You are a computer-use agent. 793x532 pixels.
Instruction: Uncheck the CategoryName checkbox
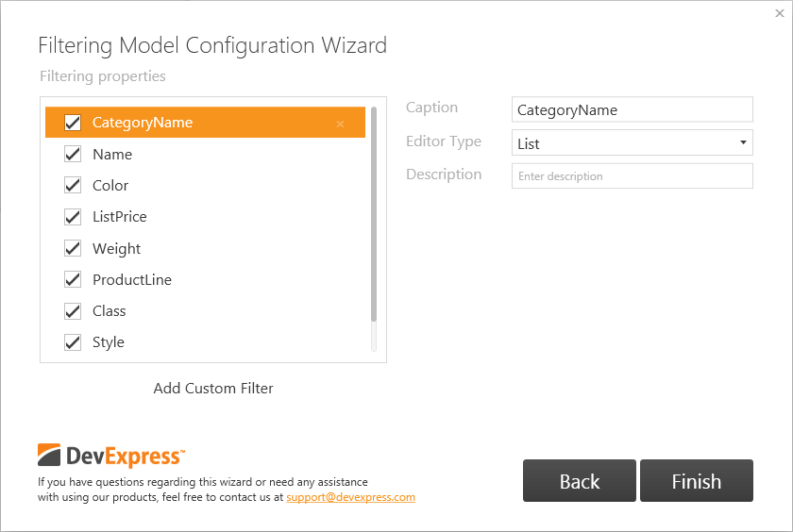pyautogui.click(x=73, y=123)
